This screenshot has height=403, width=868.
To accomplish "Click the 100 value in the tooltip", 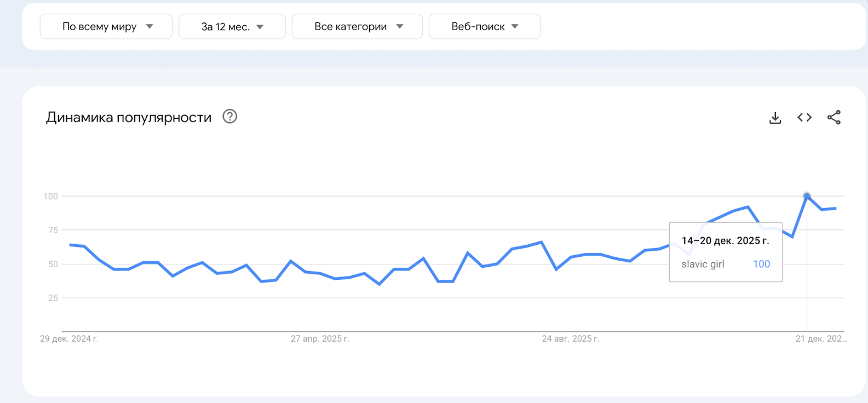I will 761,264.
